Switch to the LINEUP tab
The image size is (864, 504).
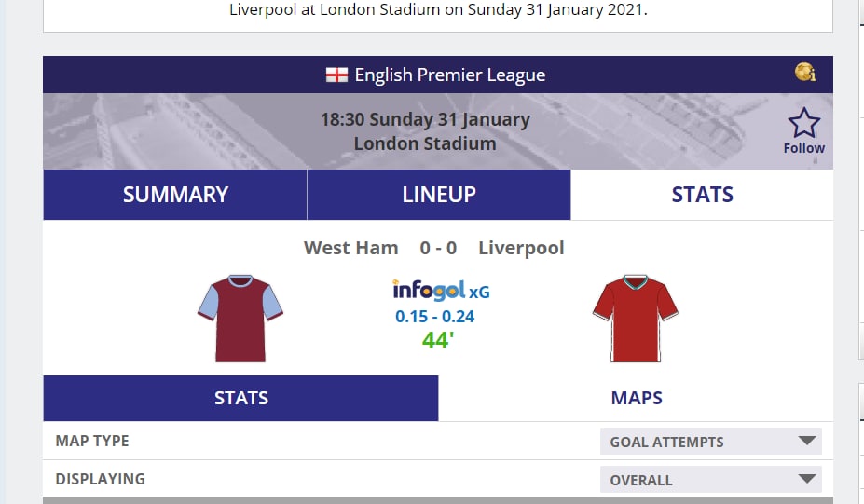tap(439, 195)
